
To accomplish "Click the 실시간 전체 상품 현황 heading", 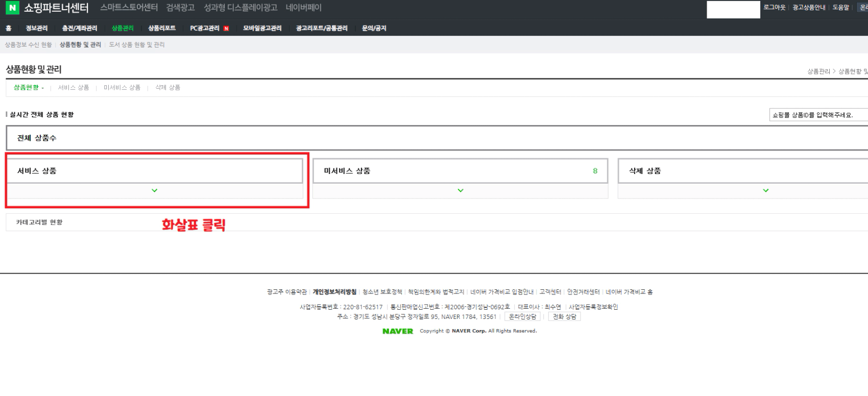I will click(42, 115).
